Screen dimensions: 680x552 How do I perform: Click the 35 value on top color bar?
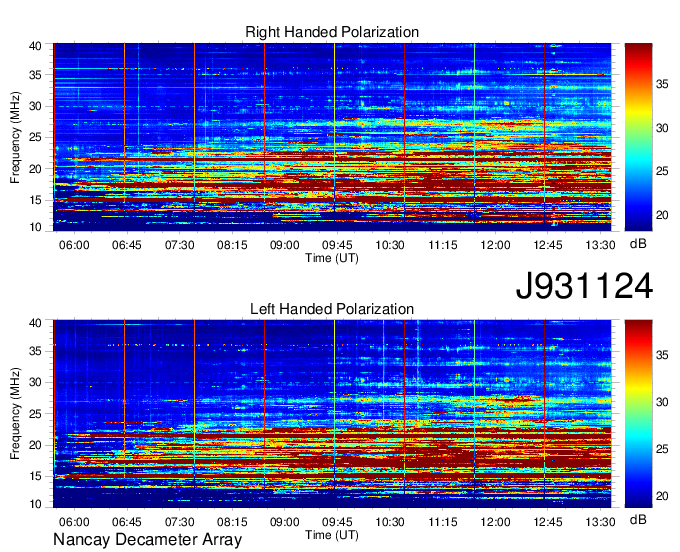[x=662, y=84]
